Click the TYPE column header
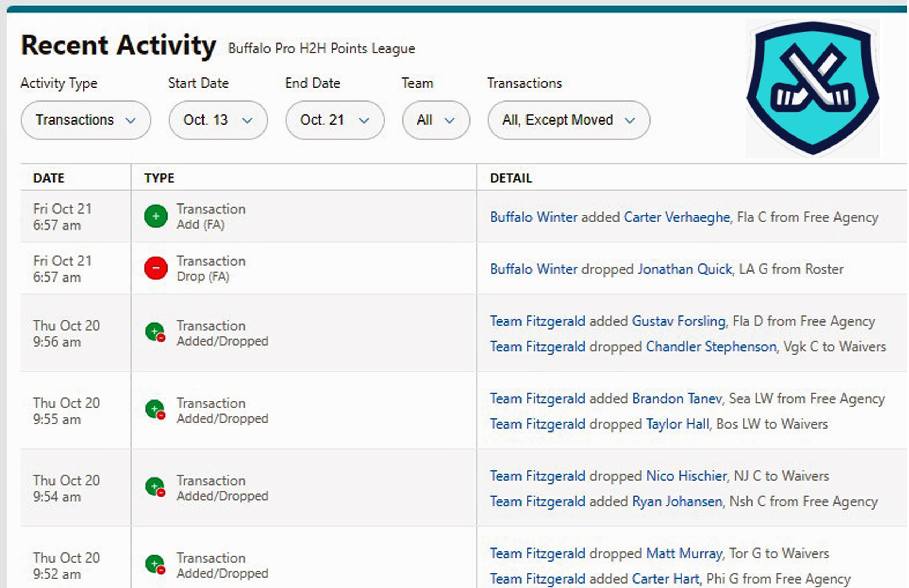 coord(159,178)
